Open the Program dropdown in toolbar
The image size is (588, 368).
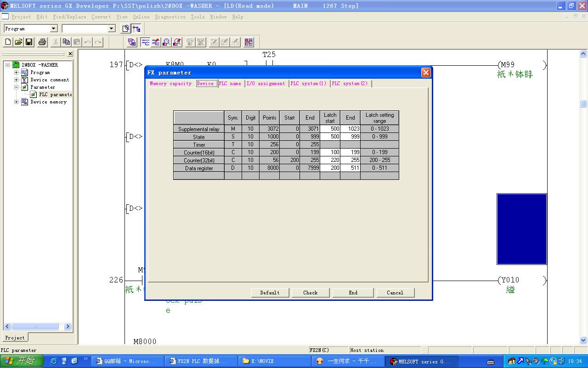(53, 29)
